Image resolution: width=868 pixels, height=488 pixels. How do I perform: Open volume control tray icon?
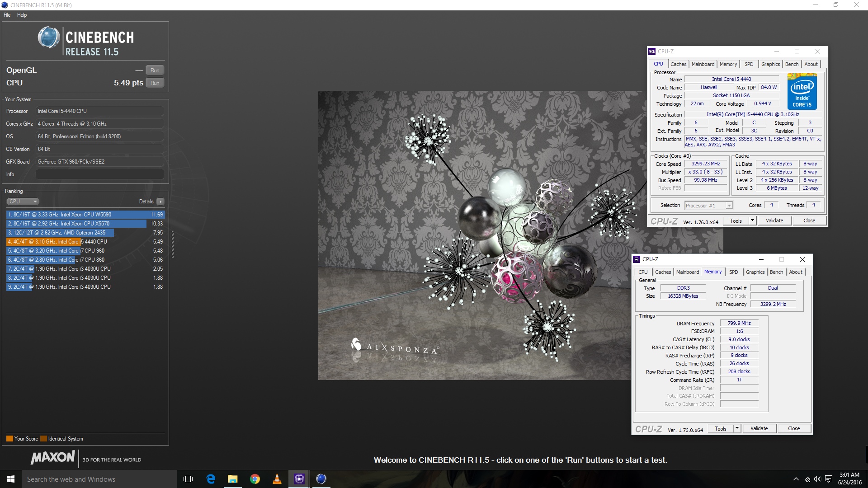817,479
